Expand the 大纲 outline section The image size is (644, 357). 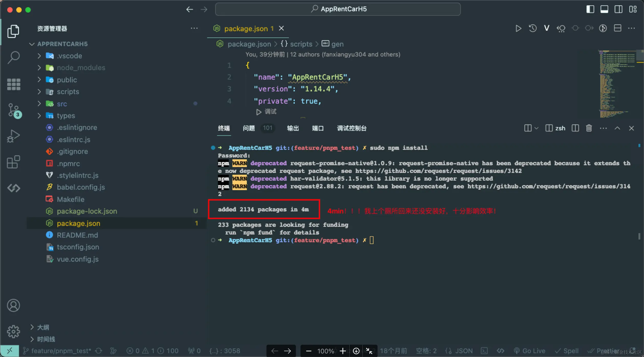[x=43, y=327]
